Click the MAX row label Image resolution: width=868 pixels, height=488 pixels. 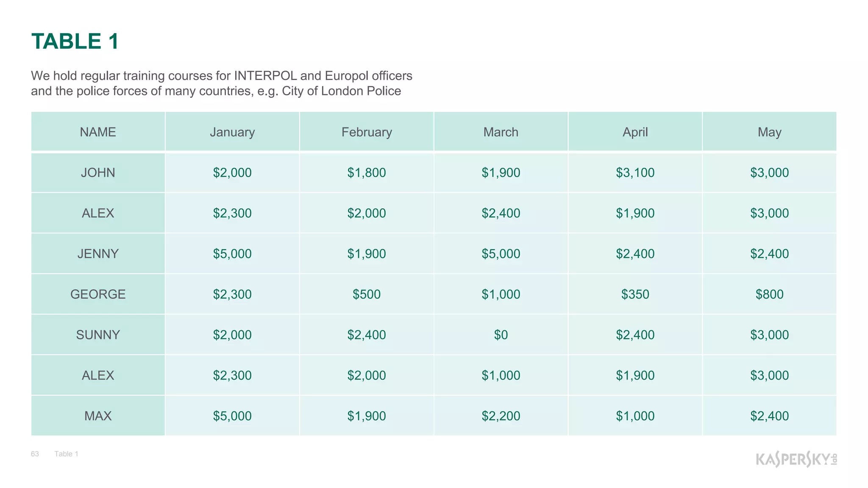tap(98, 416)
